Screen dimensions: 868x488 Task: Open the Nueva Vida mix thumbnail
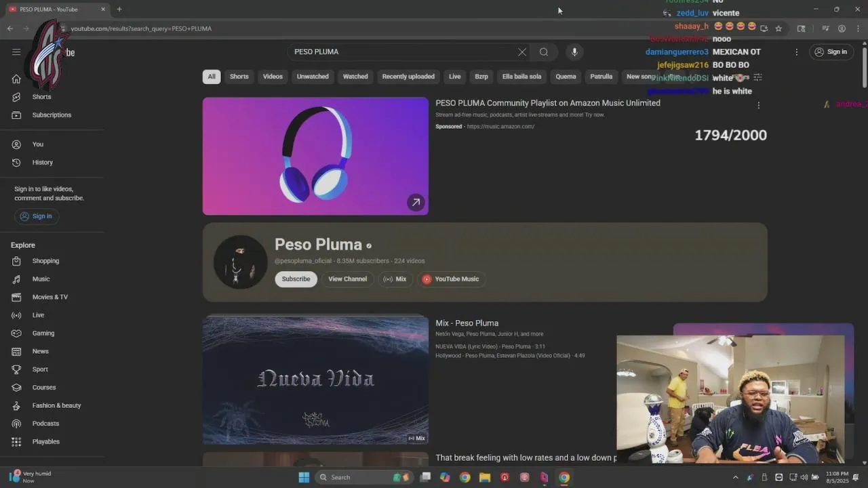(315, 380)
